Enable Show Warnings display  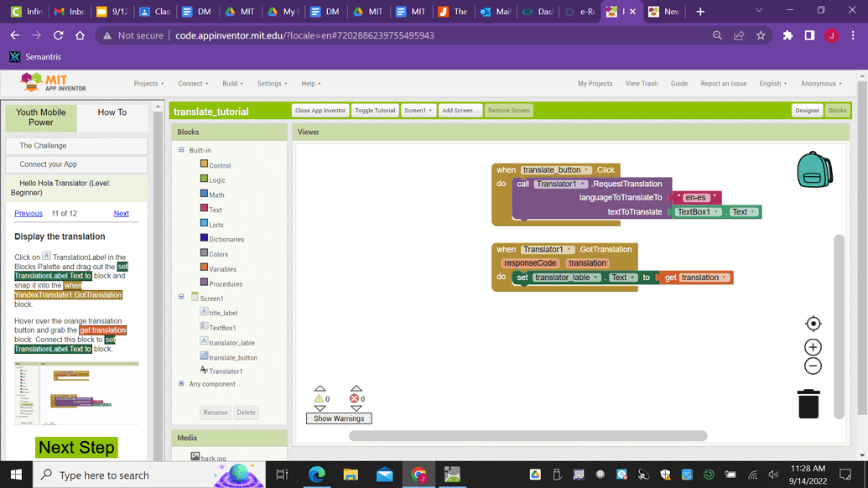[x=339, y=418]
